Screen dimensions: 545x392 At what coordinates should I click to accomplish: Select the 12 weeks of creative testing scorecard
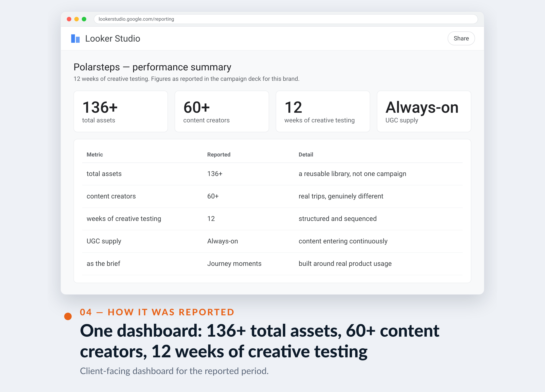point(323,111)
